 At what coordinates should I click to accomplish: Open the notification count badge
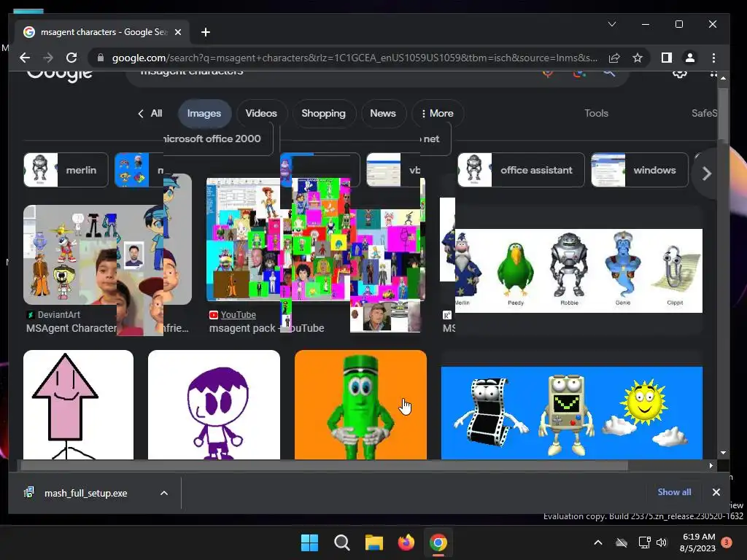tap(727, 542)
